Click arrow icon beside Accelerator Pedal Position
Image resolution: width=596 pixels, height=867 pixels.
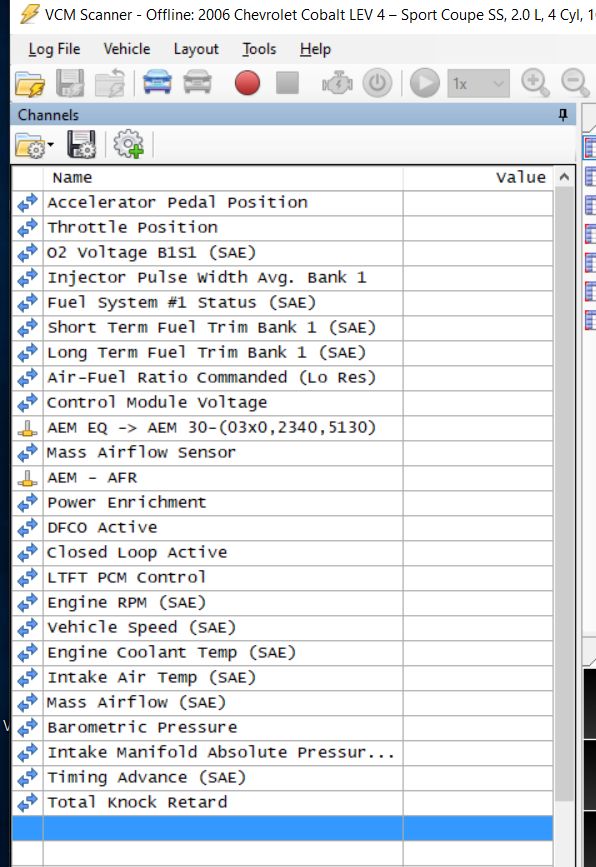click(x=28, y=202)
